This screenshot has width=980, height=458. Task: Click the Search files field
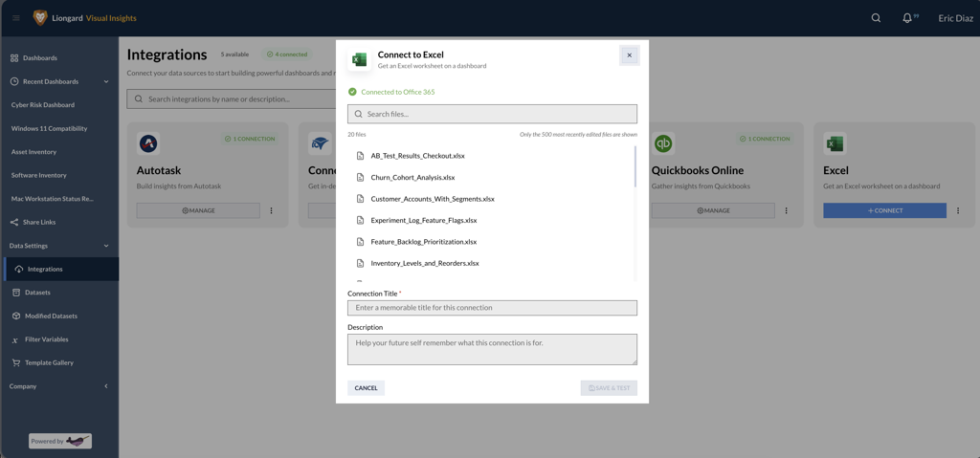[493, 114]
